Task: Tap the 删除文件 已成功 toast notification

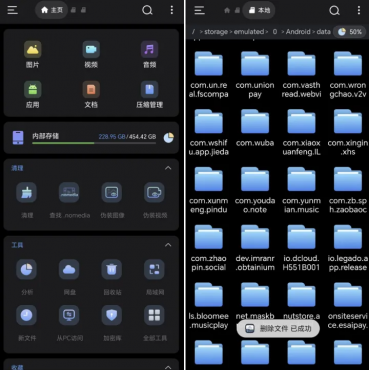Action: (278, 329)
